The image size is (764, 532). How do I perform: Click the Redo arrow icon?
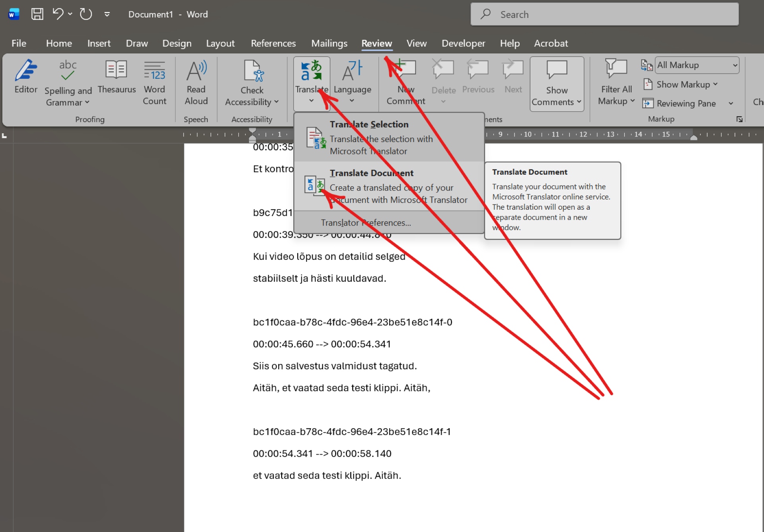[86, 14]
